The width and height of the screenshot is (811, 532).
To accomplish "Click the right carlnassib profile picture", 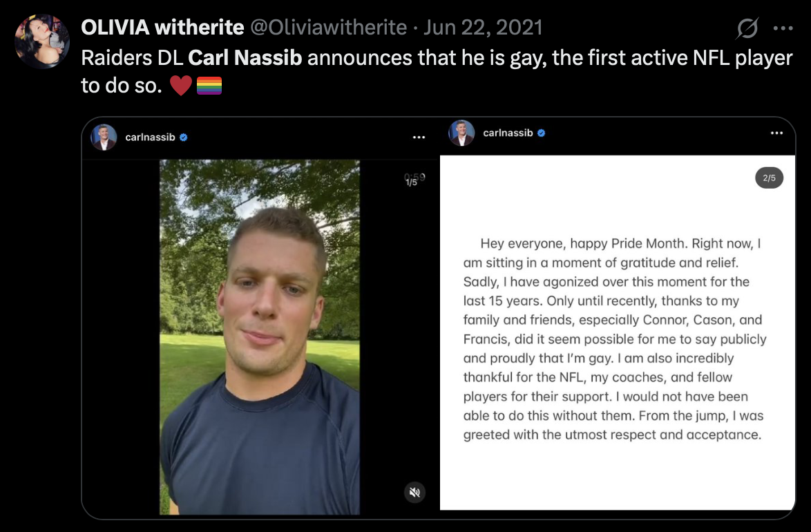I will click(x=462, y=133).
